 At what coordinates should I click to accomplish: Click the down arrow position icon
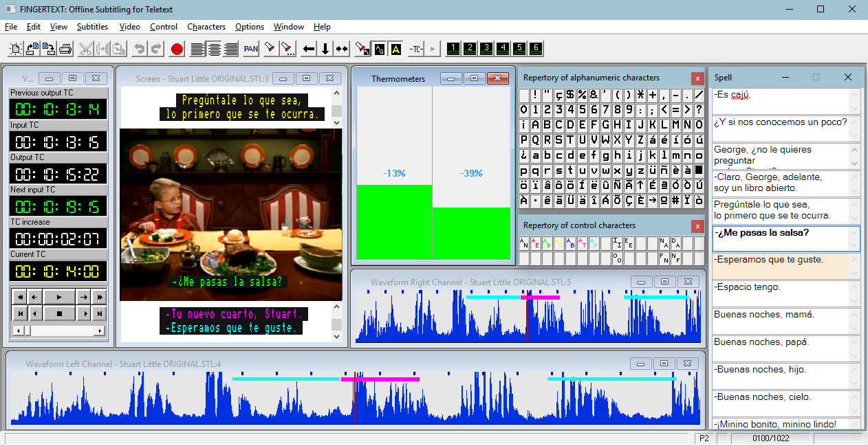[x=325, y=49]
